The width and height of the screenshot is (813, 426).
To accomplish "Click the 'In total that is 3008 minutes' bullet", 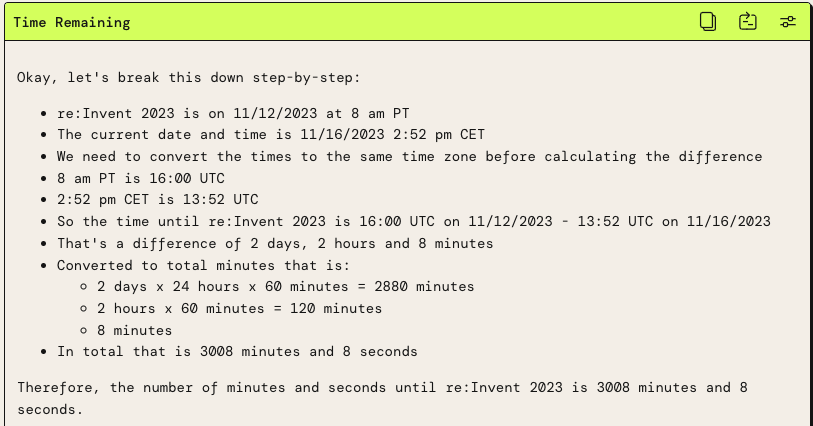I will pos(237,351).
